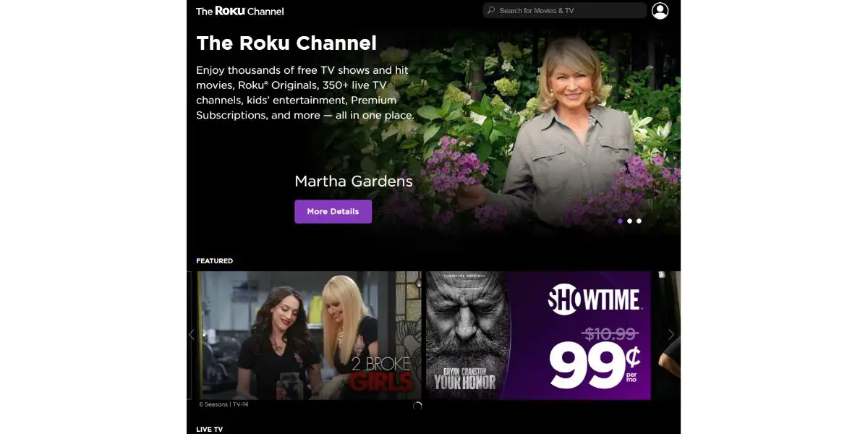Click the '6 Seasons | TV-14' caption
Image resolution: width=868 pixels, height=434 pixels.
coord(224,404)
